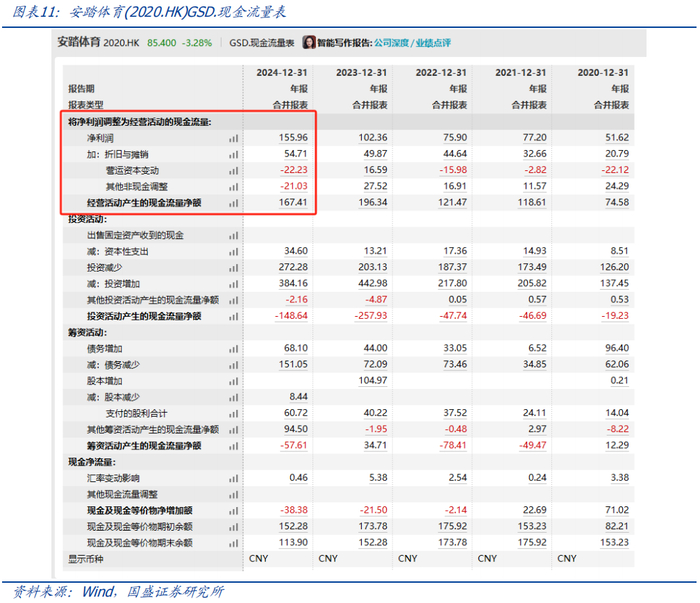The image size is (700, 603).
Task: Select the 2021-12-31 column header
Action: tap(521, 73)
